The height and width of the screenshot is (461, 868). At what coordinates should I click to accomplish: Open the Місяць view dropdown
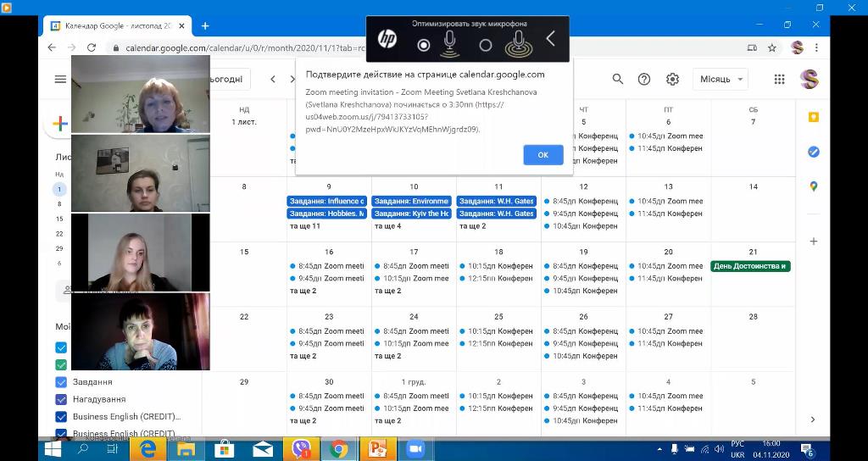click(x=721, y=79)
